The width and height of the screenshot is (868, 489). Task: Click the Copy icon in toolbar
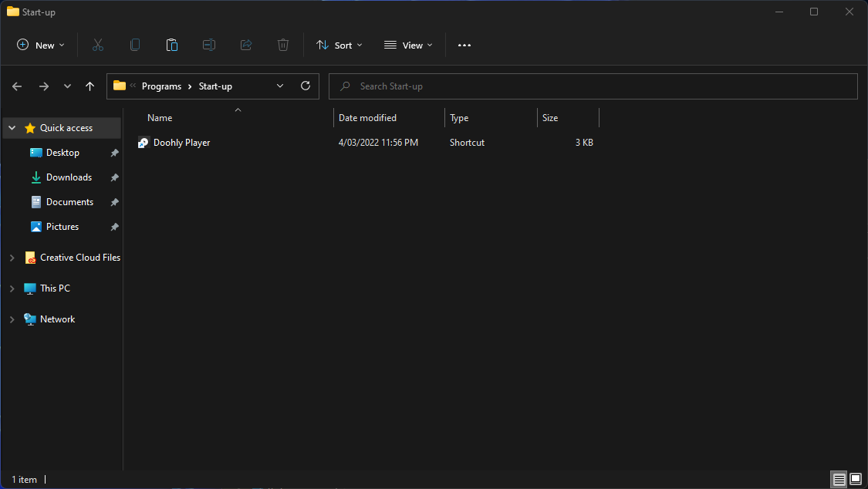135,46
